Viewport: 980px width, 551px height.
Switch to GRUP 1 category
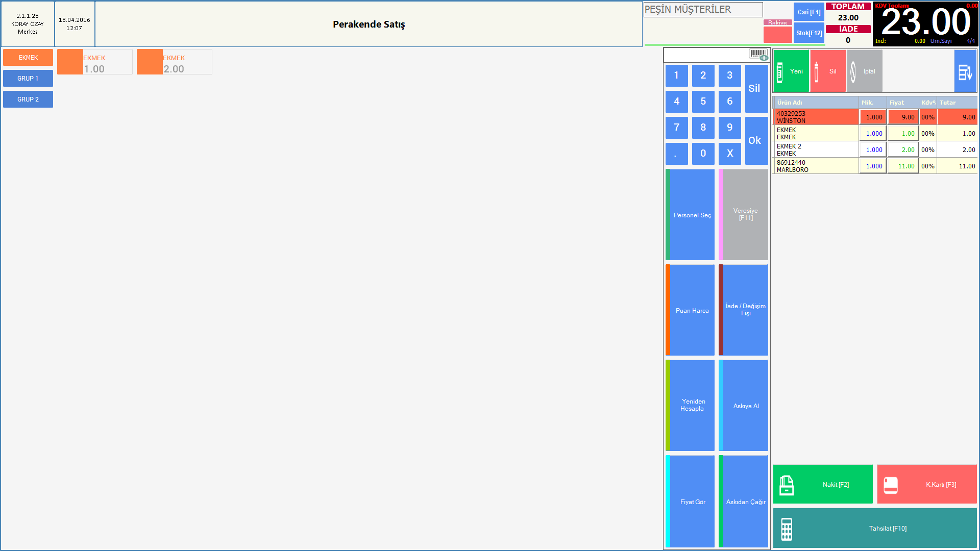pos(28,79)
